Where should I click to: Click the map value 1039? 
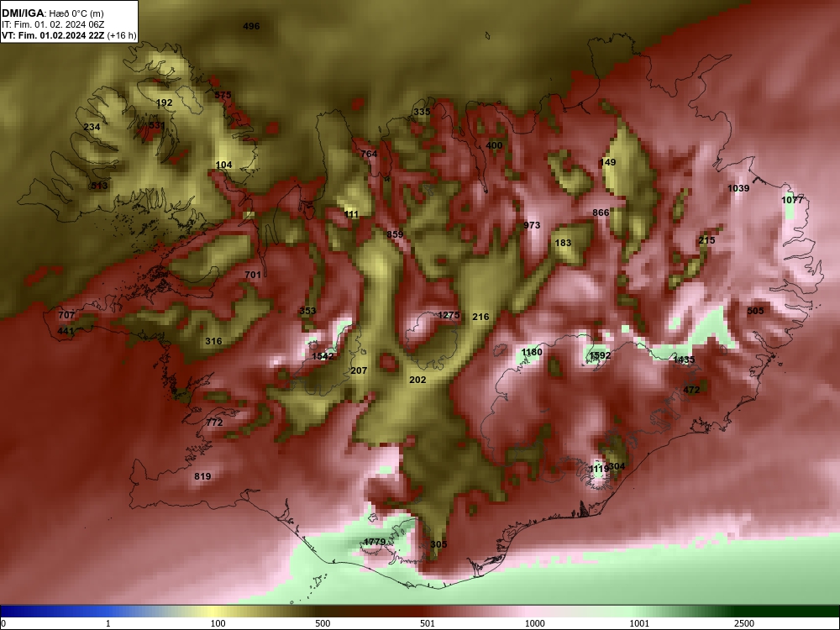[x=738, y=188]
